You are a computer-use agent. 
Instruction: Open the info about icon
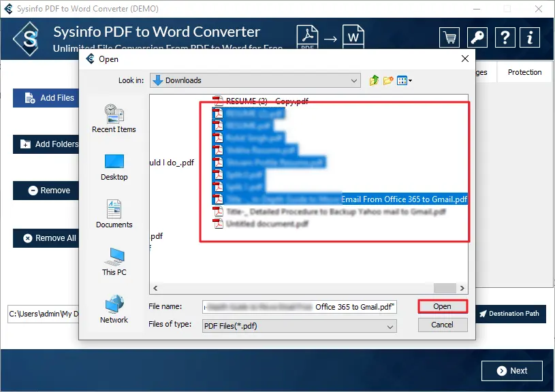click(x=530, y=37)
